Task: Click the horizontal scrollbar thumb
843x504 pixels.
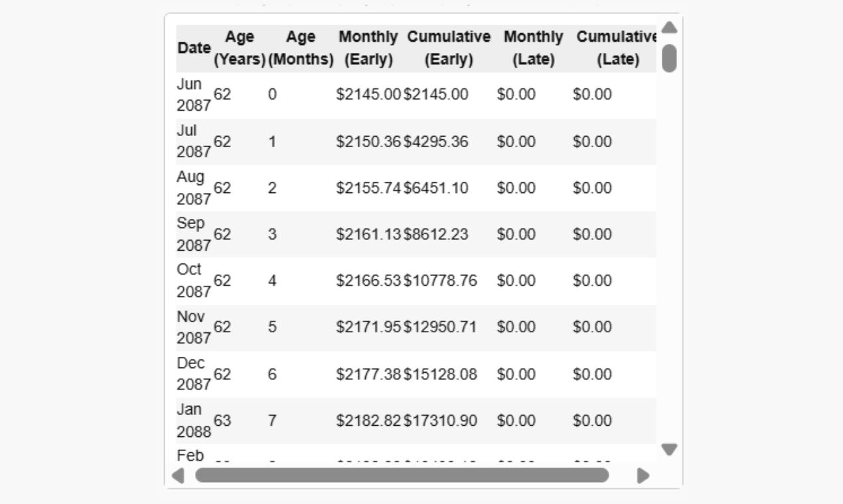Action: pos(402,475)
